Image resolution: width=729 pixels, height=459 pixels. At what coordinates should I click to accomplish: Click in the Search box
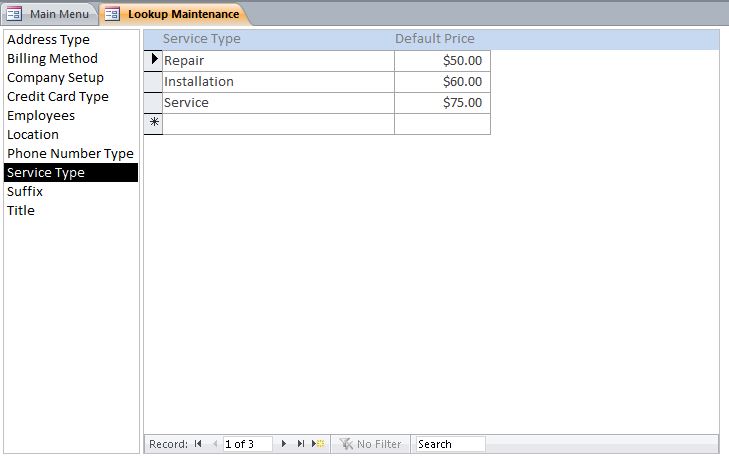450,444
